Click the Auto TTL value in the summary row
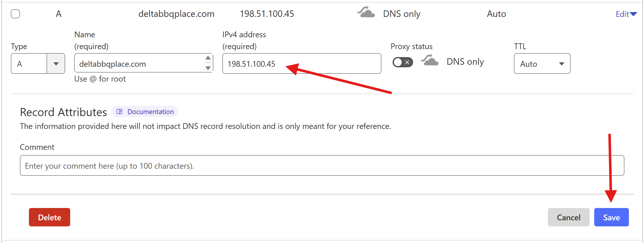The image size is (644, 243). (x=496, y=14)
